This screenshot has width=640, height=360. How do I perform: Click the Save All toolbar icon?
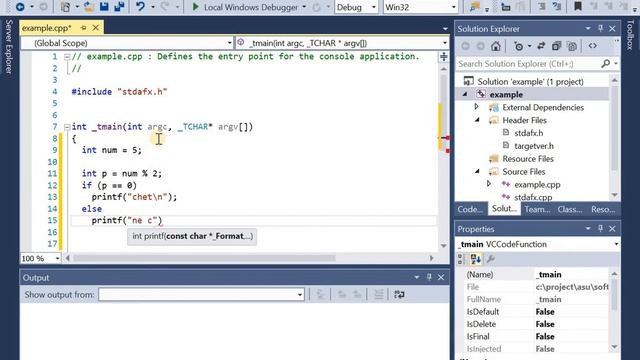click(x=119, y=7)
